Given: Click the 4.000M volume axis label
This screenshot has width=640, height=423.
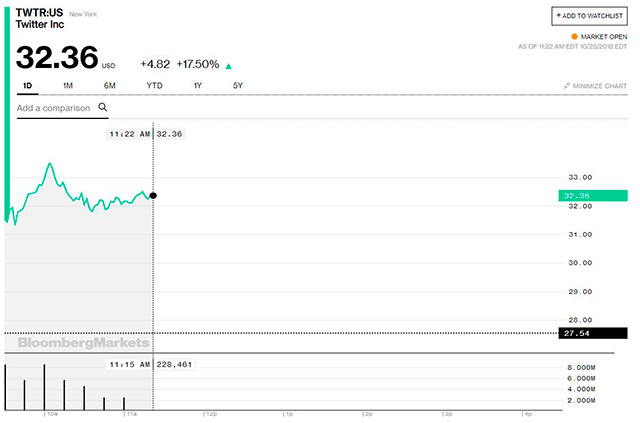Looking at the screenshot, I should point(581,389).
